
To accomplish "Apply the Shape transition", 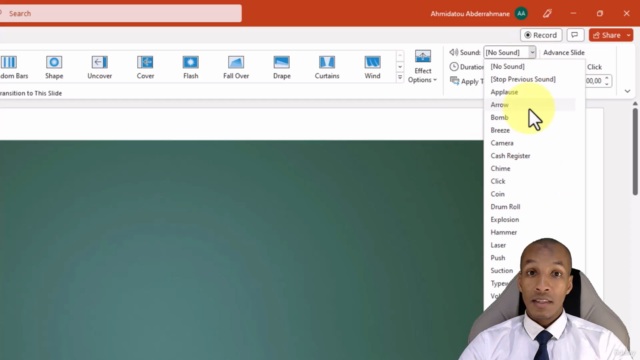I will tap(54, 67).
